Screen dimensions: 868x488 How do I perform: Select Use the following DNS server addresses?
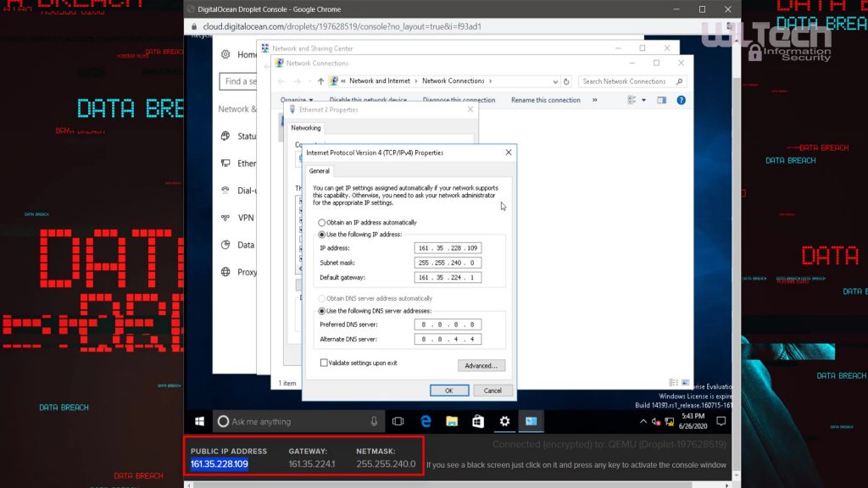(321, 311)
